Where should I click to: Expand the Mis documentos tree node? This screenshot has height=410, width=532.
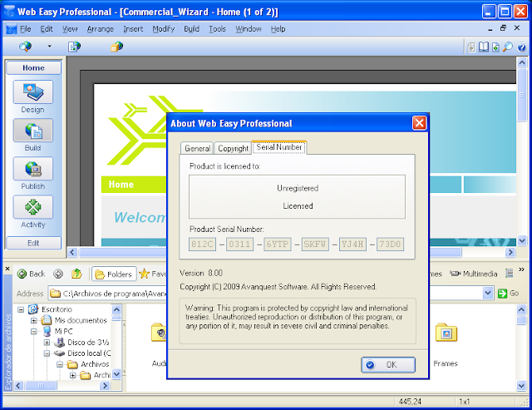tap(34, 320)
